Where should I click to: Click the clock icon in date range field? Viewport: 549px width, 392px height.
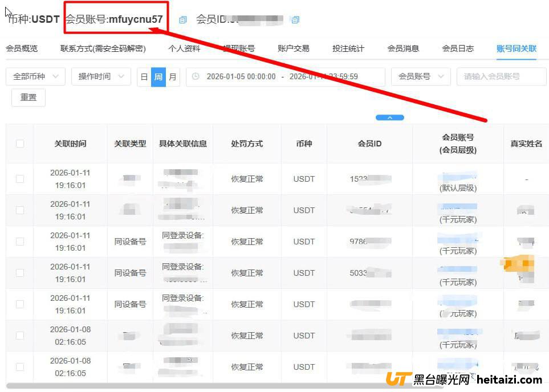(196, 76)
